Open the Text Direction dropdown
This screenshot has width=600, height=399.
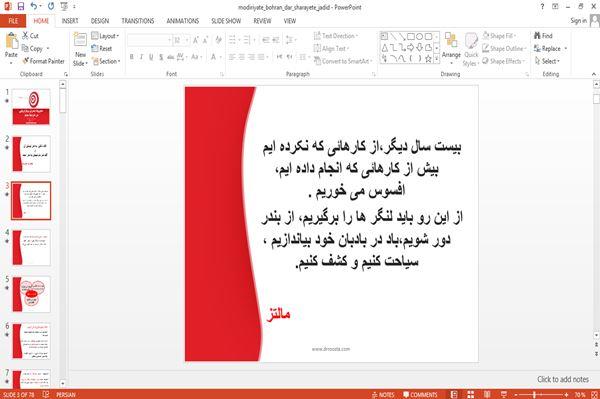pyautogui.click(x=336, y=36)
